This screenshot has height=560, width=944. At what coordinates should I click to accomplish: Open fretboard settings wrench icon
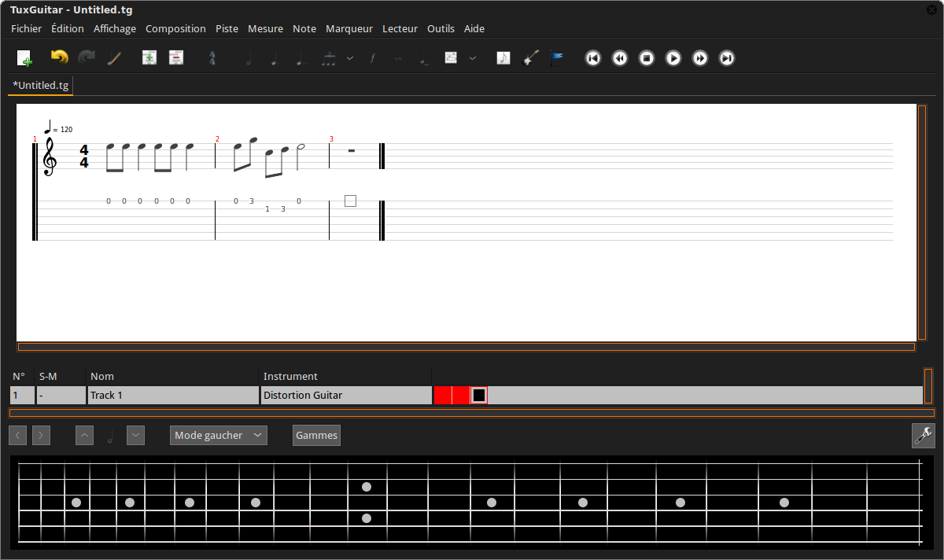click(924, 435)
